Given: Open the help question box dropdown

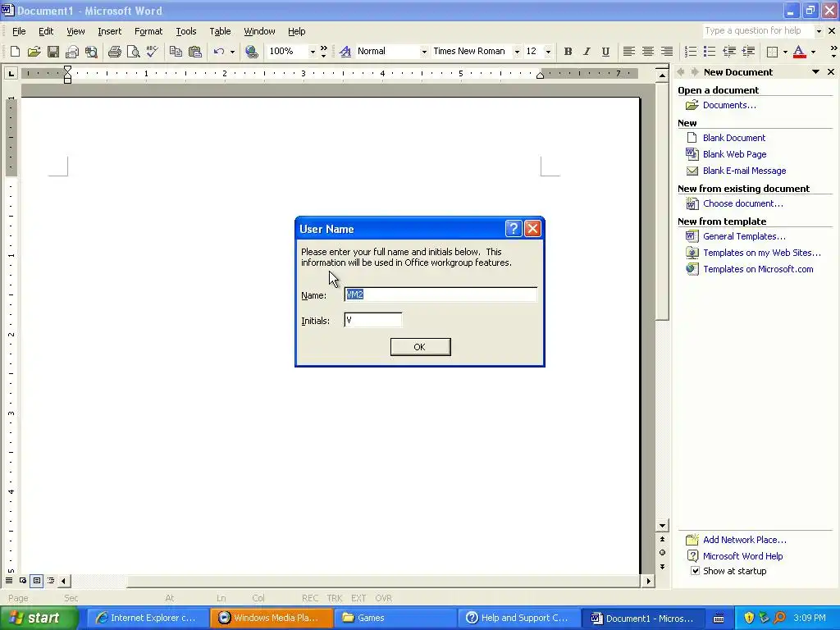Looking at the screenshot, I should (819, 31).
